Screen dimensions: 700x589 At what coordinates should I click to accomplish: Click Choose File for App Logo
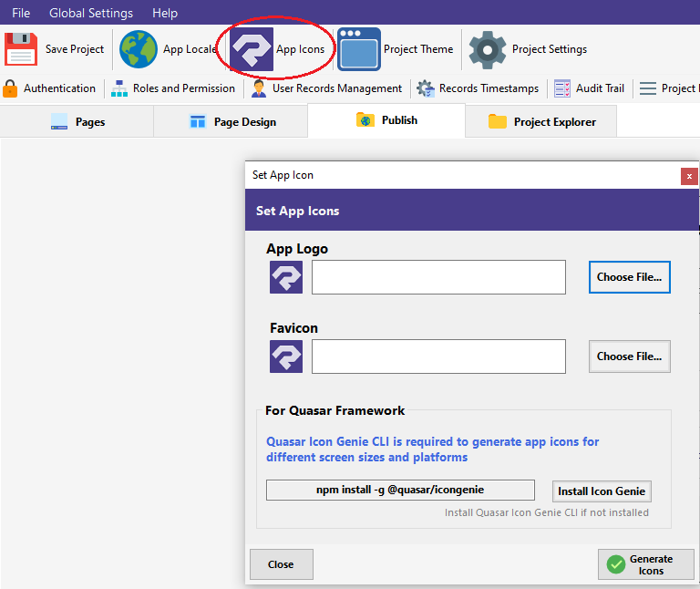pyautogui.click(x=629, y=277)
